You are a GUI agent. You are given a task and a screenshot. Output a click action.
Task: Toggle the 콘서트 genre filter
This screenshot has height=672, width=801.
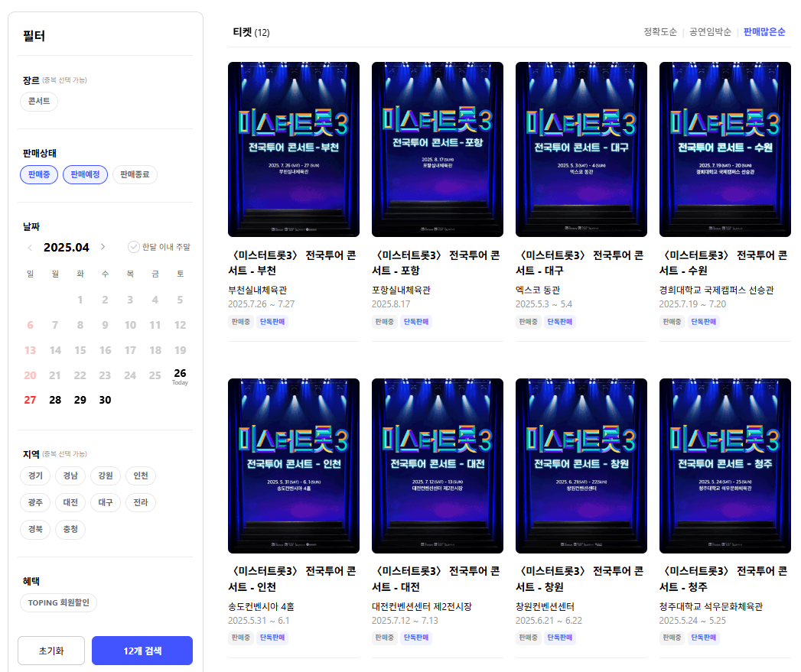[39, 101]
